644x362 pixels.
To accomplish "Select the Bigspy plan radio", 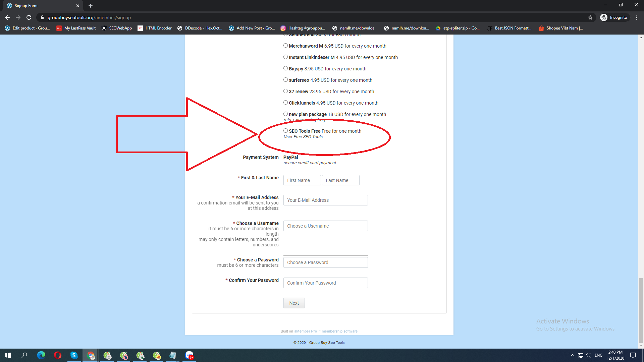I will pyautogui.click(x=285, y=68).
